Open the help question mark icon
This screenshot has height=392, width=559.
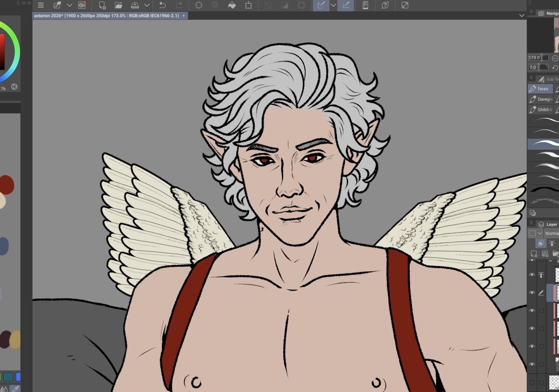point(385,5)
